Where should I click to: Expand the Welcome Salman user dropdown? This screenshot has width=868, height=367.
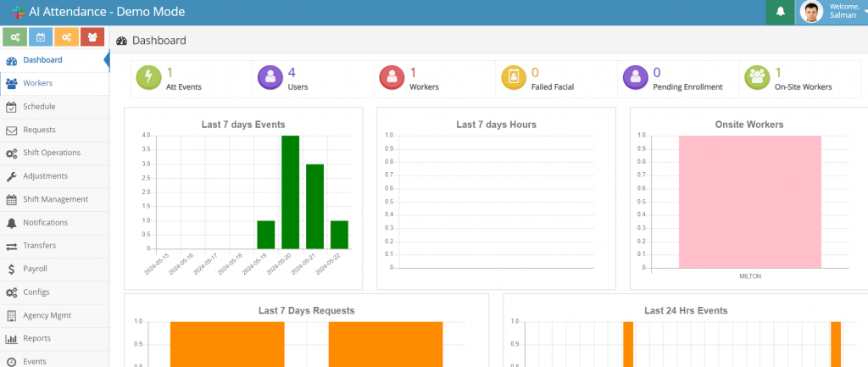[849, 11]
